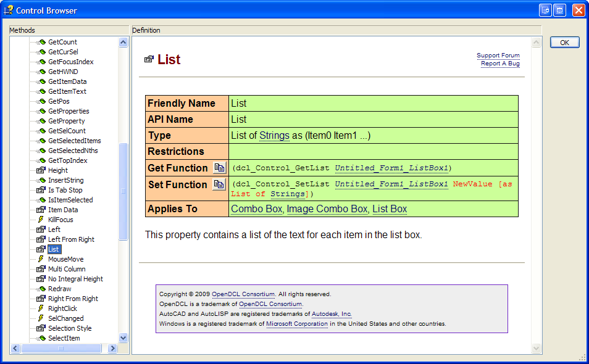Viewport: 589px width, 364px height.
Task: Select Right From Right in the tree
Action: [73, 299]
